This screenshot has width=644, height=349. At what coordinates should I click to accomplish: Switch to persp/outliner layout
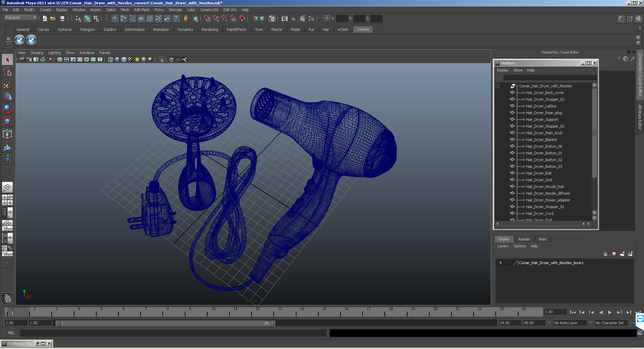7,213
